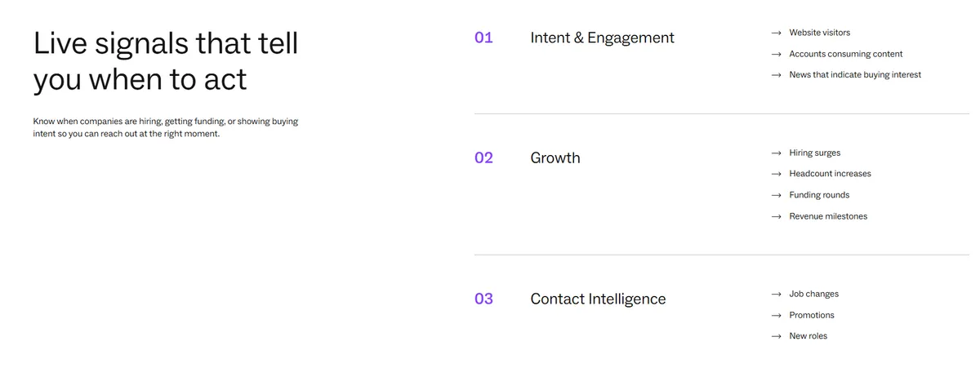Click the purple 03 number label
The width and height of the screenshot is (980, 368).
tap(483, 299)
